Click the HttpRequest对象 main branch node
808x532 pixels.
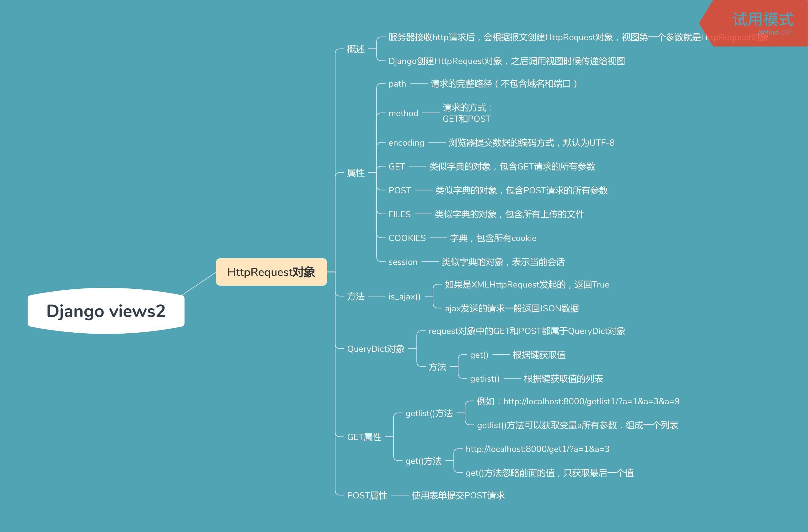click(271, 272)
